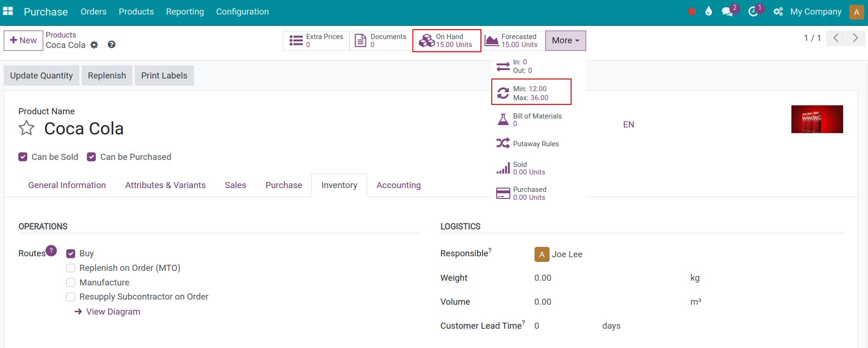This screenshot has height=348, width=868.
Task: Click the red recording indicator icon
Action: point(692,12)
